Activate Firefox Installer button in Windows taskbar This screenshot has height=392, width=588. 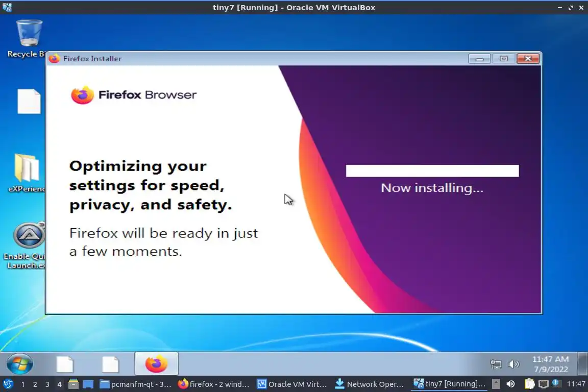coord(156,363)
